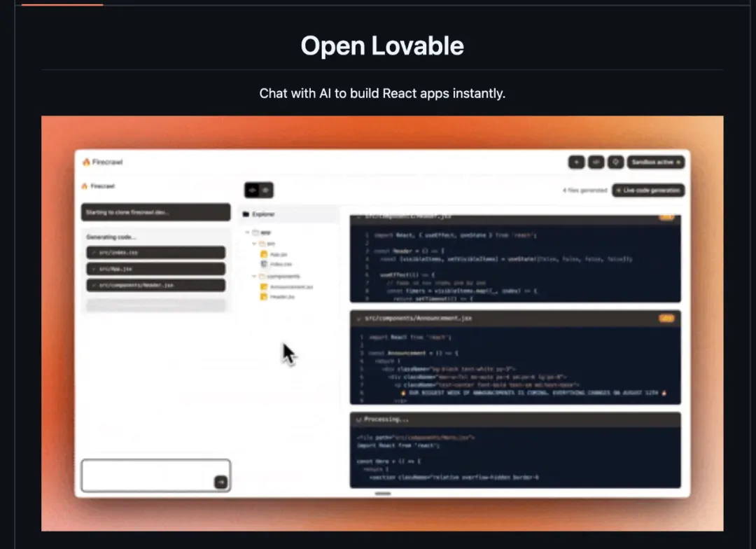Image resolution: width=756 pixels, height=549 pixels.
Task: Click the code icon button in the top bar
Action: (596, 162)
